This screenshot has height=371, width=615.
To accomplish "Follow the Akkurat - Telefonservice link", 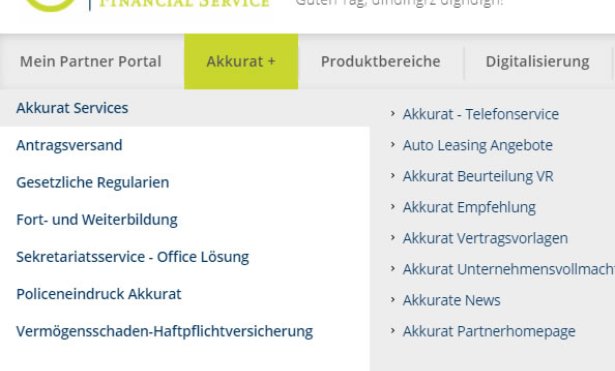I will coord(480,114).
